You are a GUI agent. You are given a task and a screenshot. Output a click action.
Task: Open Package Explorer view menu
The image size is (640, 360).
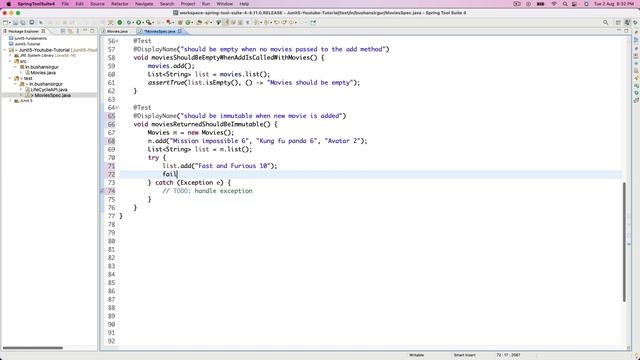tap(78, 31)
